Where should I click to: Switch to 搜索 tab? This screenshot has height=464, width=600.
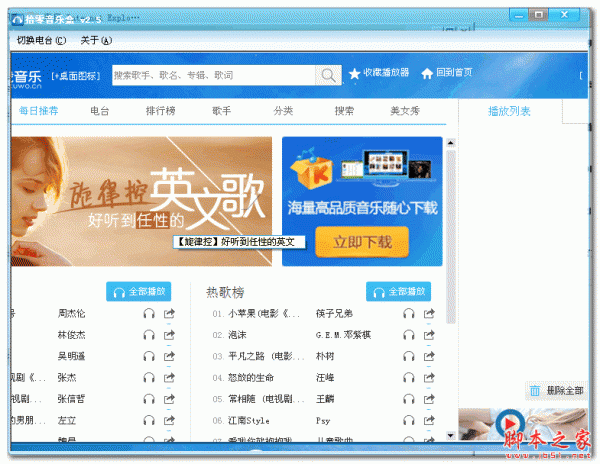344,111
